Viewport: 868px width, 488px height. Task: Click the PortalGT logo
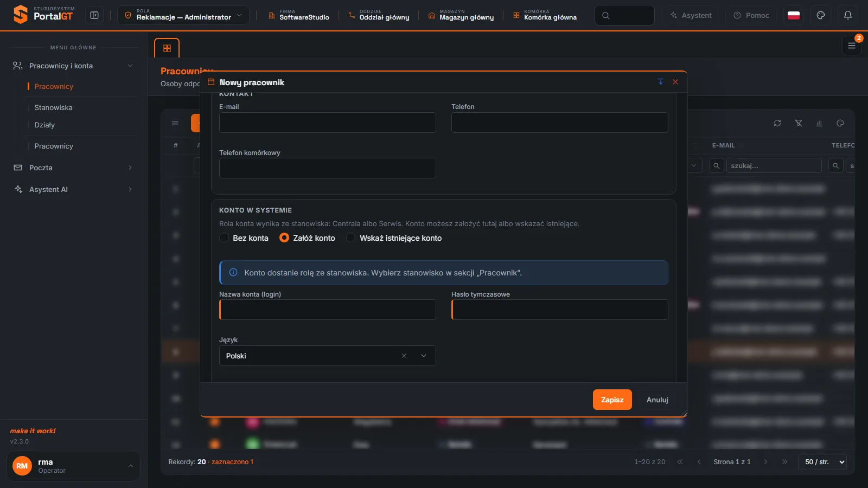43,14
